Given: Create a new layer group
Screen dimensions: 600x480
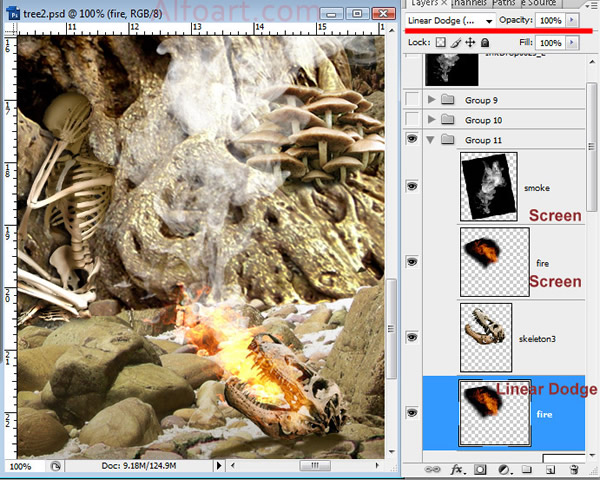Looking at the screenshot, I should (527, 468).
